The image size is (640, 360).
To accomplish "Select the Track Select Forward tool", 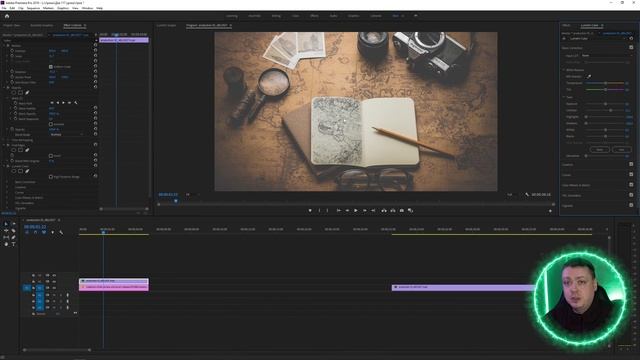I will click(x=13, y=224).
